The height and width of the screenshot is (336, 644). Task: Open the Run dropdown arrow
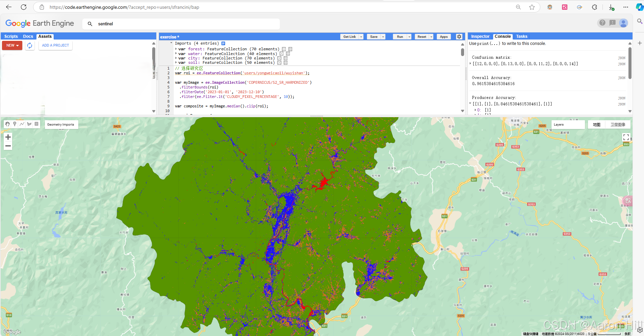coord(409,37)
